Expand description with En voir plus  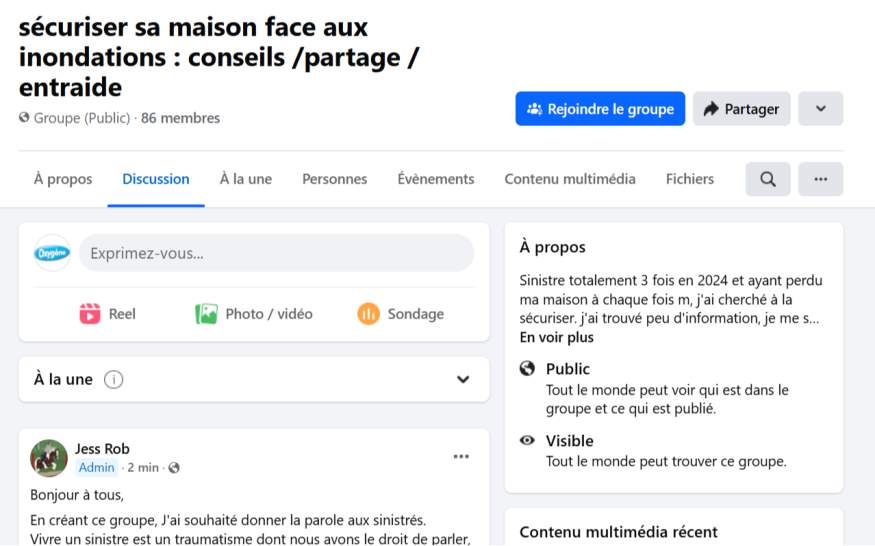tap(556, 337)
